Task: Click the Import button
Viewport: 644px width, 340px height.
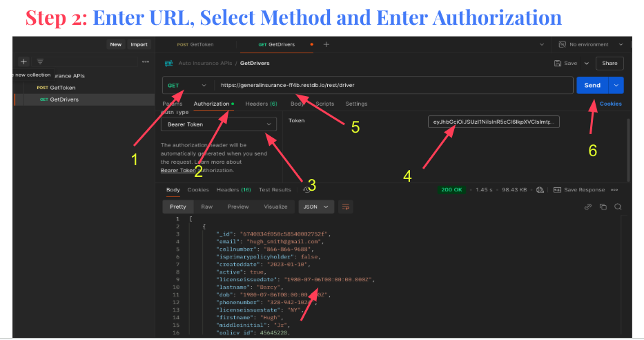Action: [139, 44]
